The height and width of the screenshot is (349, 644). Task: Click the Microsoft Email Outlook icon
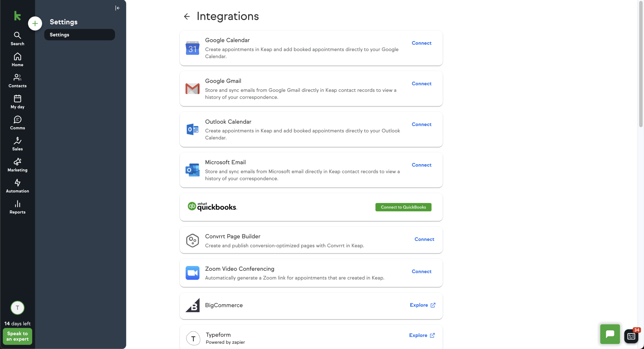pos(192,170)
